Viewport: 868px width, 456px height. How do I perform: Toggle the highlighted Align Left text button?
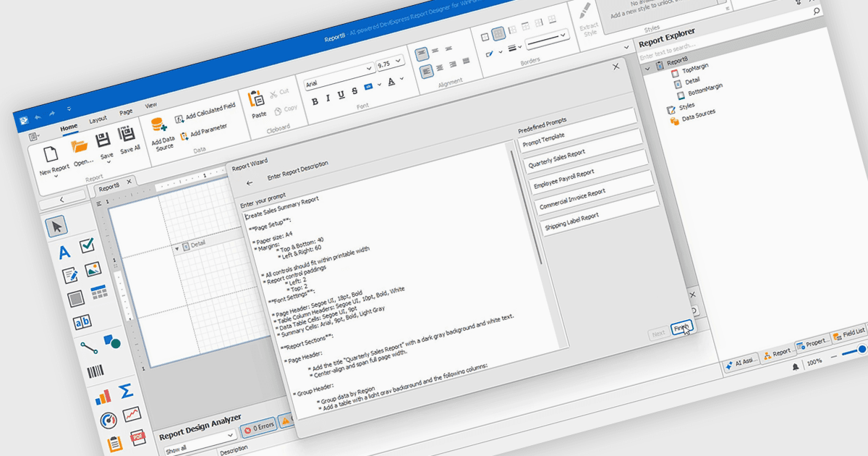pyautogui.click(x=426, y=71)
